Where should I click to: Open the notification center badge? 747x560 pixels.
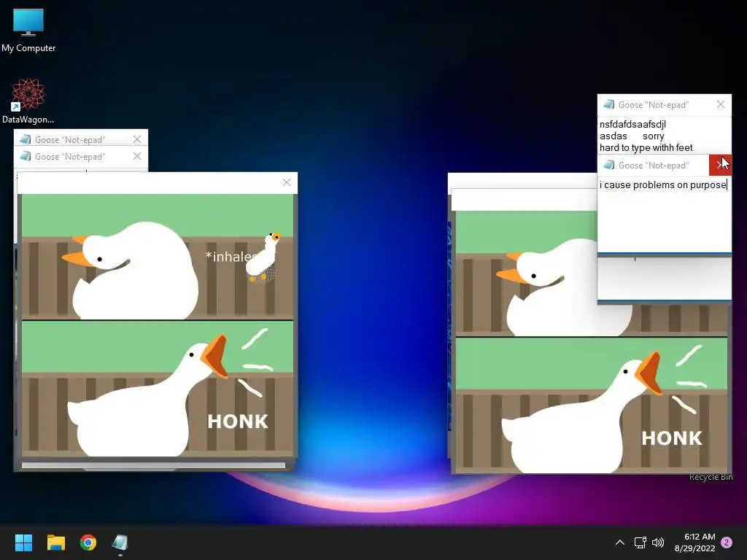[x=727, y=542]
